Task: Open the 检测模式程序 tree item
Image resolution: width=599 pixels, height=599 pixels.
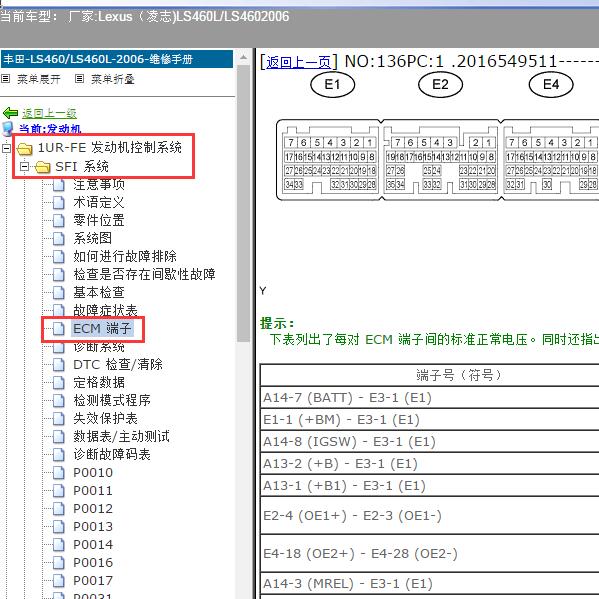Action: [112, 400]
